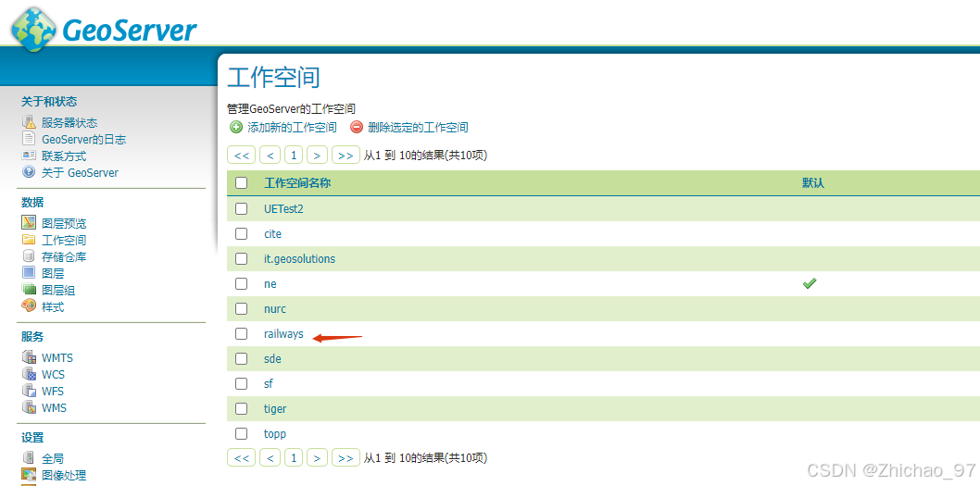The image size is (980, 486).
Task: Go to last page using top >> button
Action: 346,155
